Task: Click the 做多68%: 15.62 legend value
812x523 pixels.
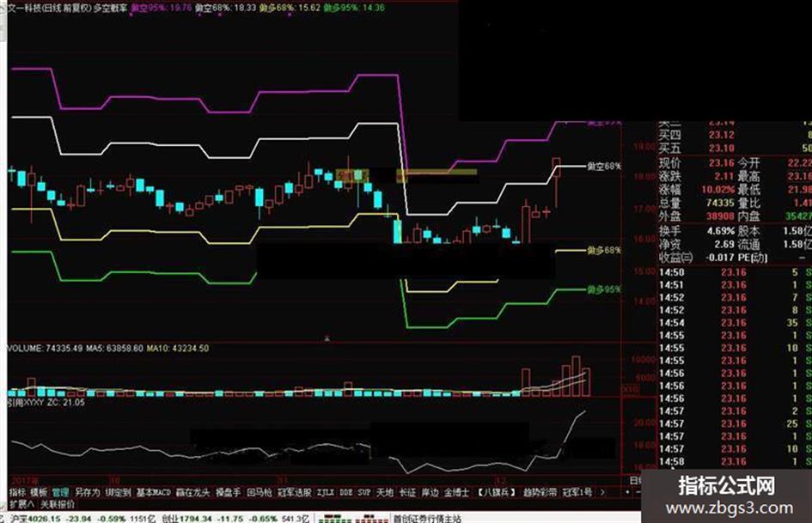Action: pyautogui.click(x=290, y=7)
